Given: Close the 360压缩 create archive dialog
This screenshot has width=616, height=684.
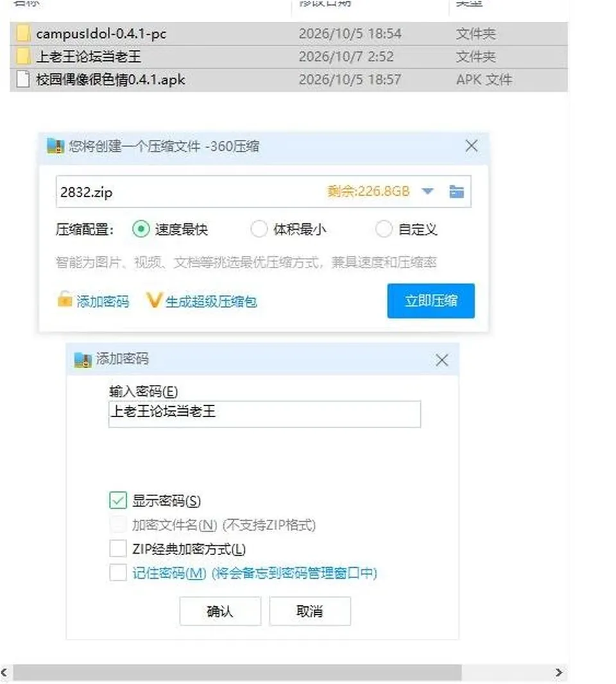Looking at the screenshot, I should click(x=471, y=146).
